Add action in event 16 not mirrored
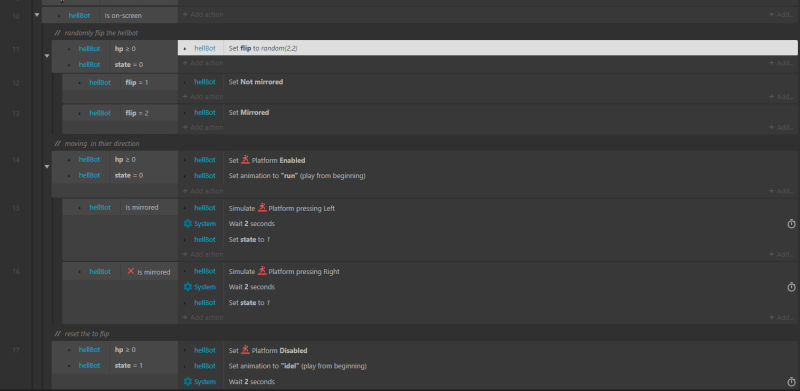The image size is (800, 391). (203, 317)
